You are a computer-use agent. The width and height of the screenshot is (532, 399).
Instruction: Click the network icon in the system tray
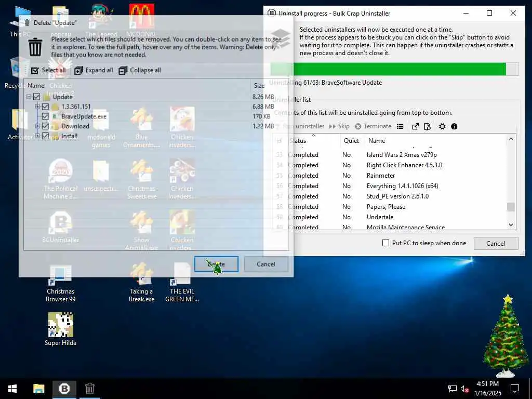(453, 389)
